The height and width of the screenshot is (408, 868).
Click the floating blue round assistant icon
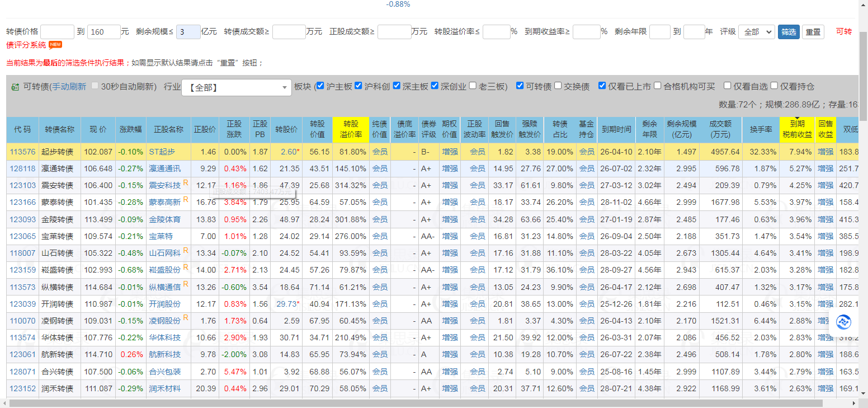click(843, 322)
